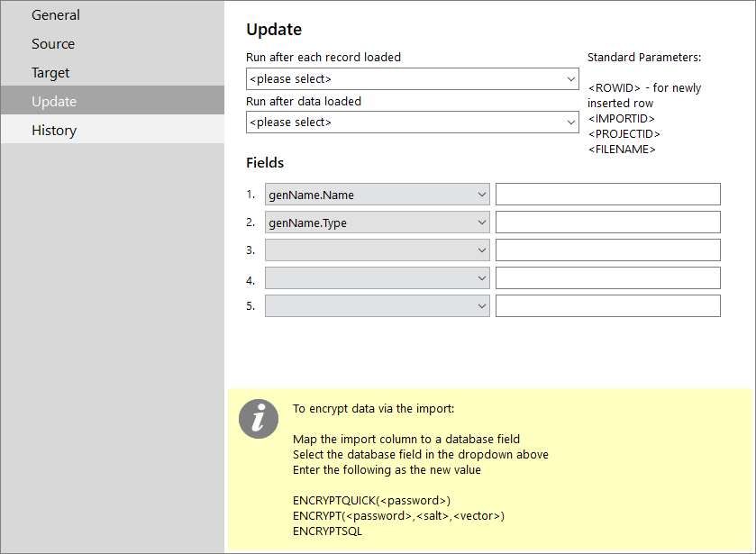Expand the 'Run after each record loaded' dropdown

(x=412, y=78)
